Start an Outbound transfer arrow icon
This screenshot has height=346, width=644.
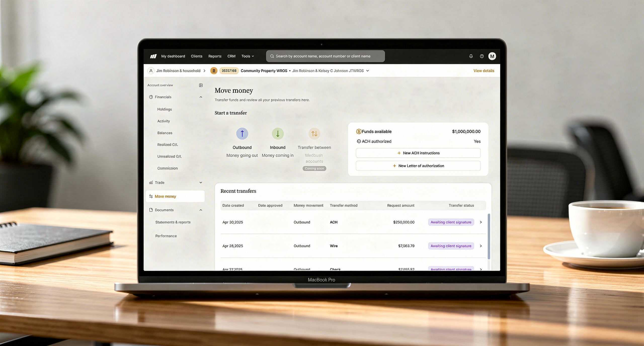[x=242, y=134]
